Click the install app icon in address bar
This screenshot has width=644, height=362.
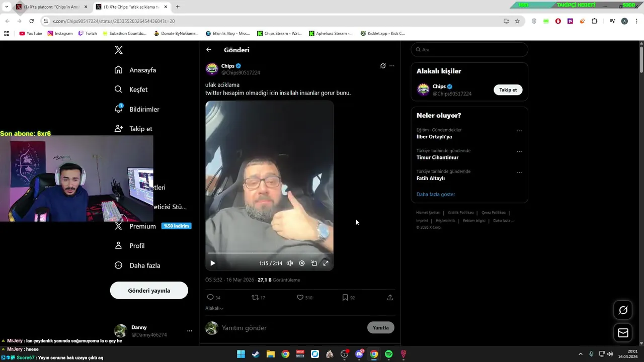[x=506, y=21]
